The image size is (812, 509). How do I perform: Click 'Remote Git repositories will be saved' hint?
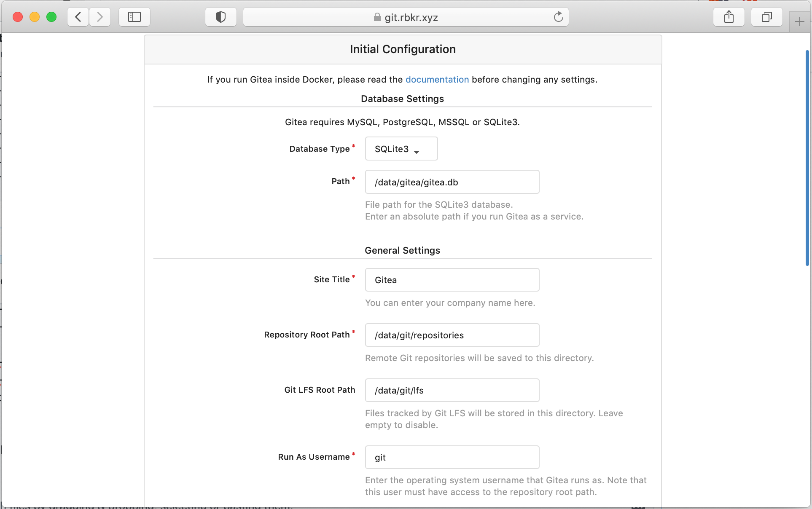(x=479, y=358)
